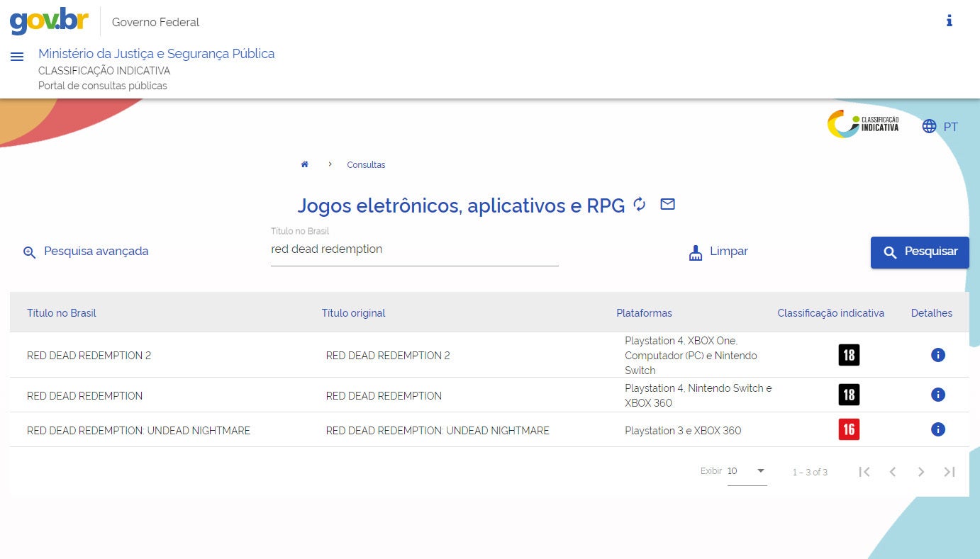980x559 pixels.
Task: Open the PT language selector
Action: click(x=950, y=127)
